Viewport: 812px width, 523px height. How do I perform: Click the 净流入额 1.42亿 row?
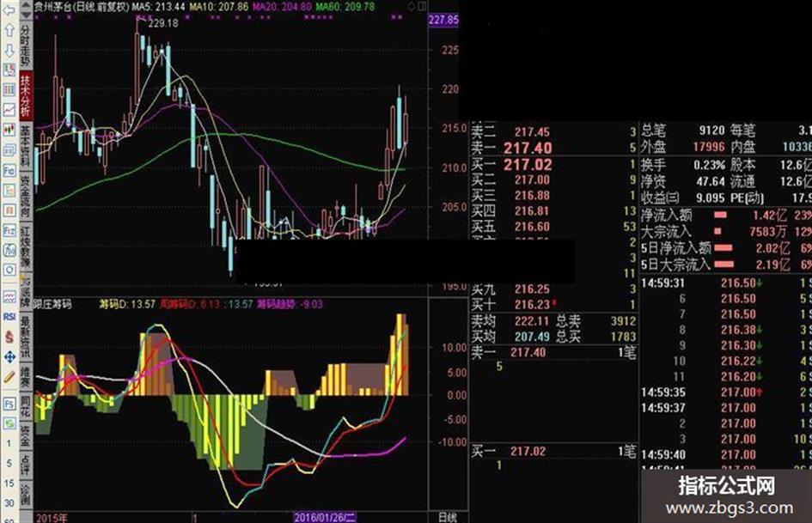(x=726, y=215)
